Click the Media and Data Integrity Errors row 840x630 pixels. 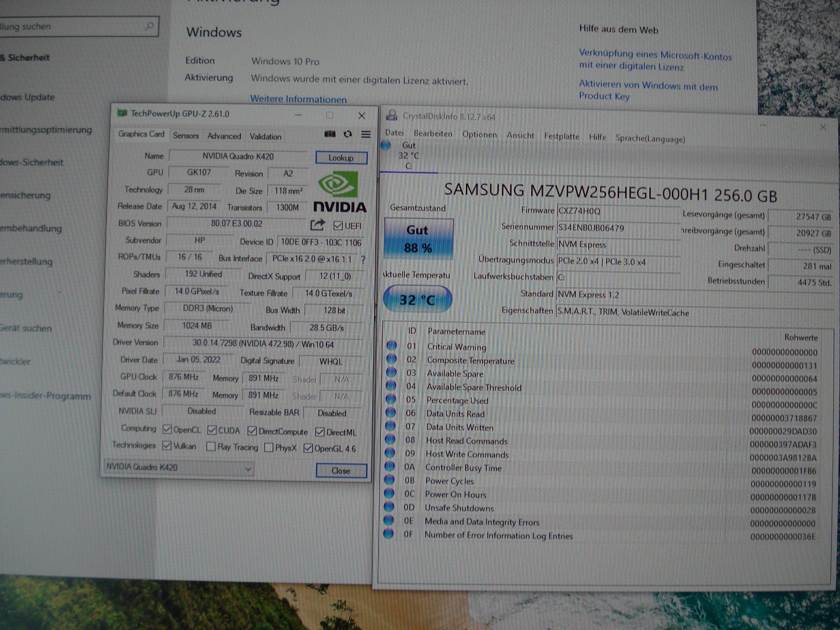click(x=600, y=522)
